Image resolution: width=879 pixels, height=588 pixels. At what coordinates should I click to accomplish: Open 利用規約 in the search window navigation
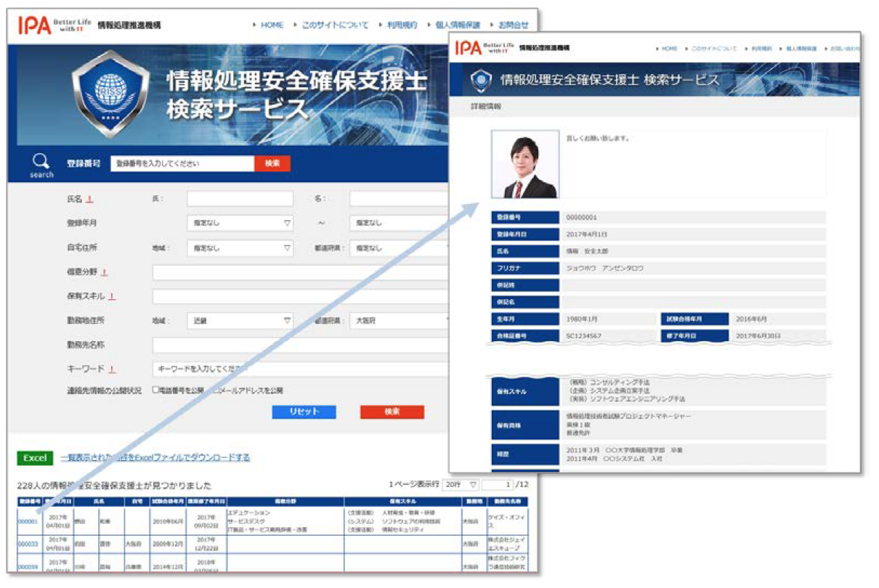tap(402, 25)
